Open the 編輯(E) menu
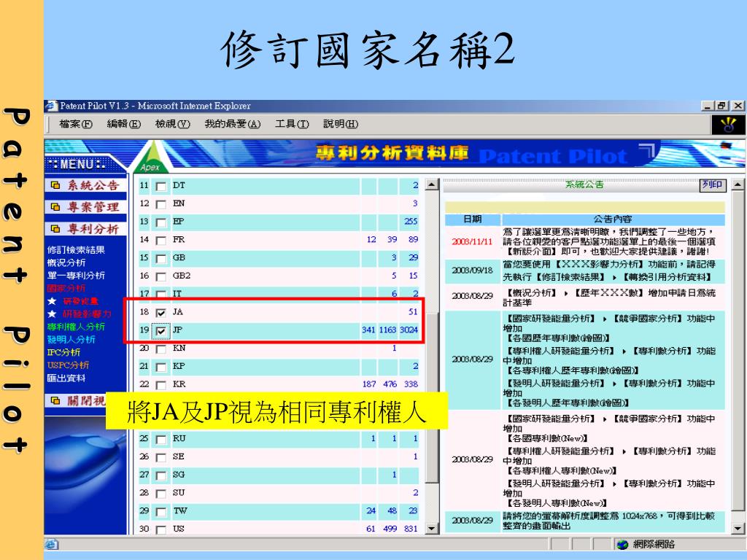 click(x=124, y=124)
